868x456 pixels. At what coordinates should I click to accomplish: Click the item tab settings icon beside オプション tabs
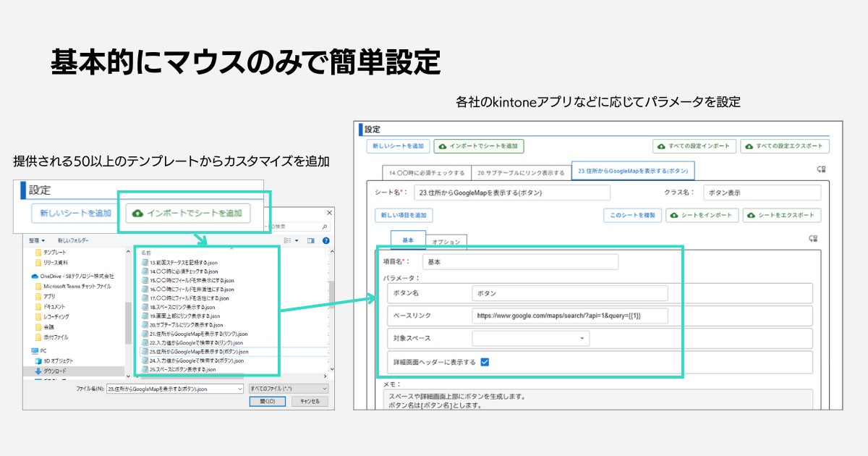(814, 239)
